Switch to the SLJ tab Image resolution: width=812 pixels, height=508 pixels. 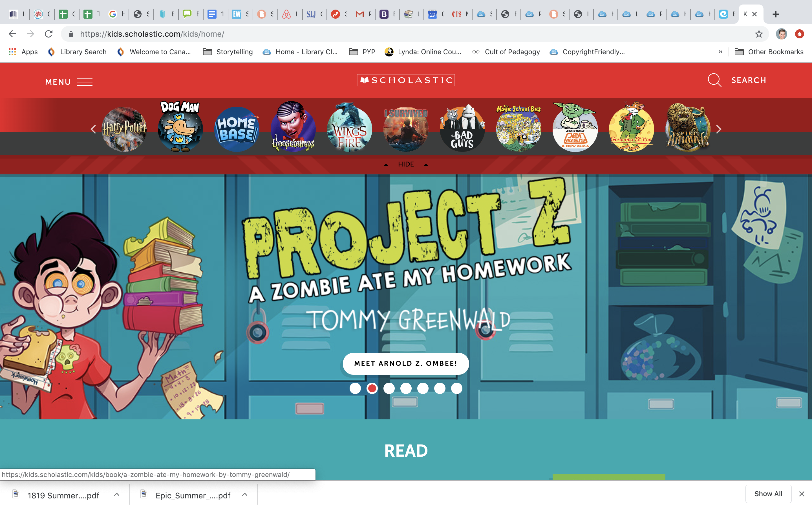coord(315,14)
